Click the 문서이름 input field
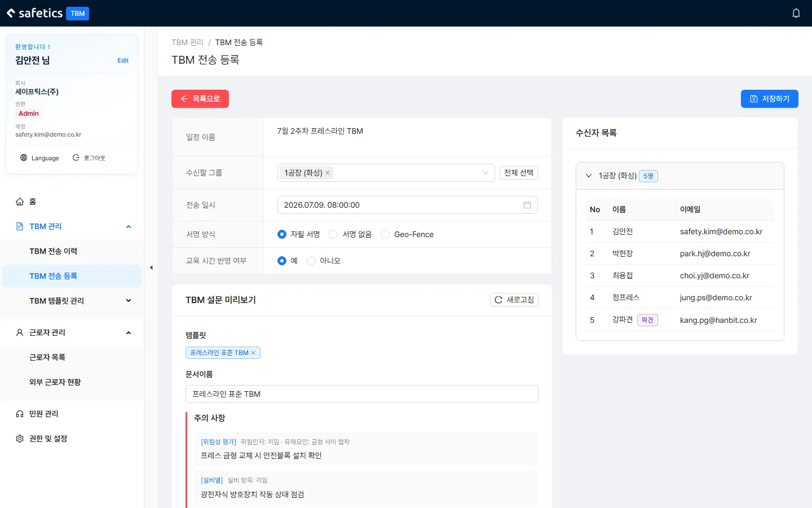 coord(362,394)
